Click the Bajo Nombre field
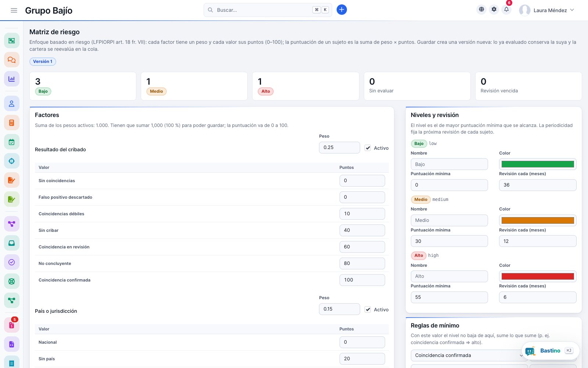The width and height of the screenshot is (588, 368). coord(449,164)
